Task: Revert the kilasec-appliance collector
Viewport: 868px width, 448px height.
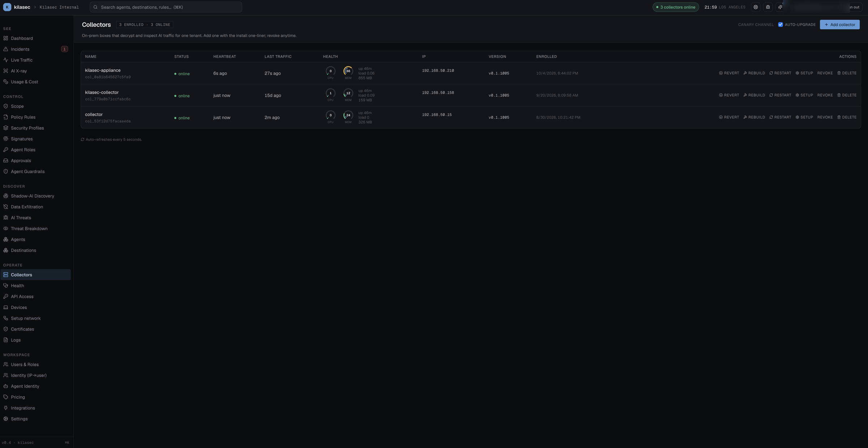Action: 729,73
